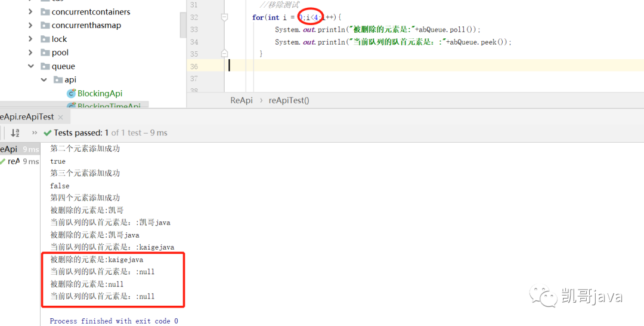
Task: Open the BlockingTimeApi class file
Action: coord(109,106)
